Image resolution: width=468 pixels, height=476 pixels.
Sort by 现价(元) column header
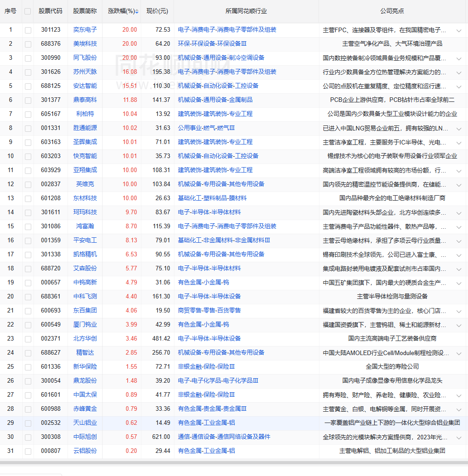(x=157, y=11)
